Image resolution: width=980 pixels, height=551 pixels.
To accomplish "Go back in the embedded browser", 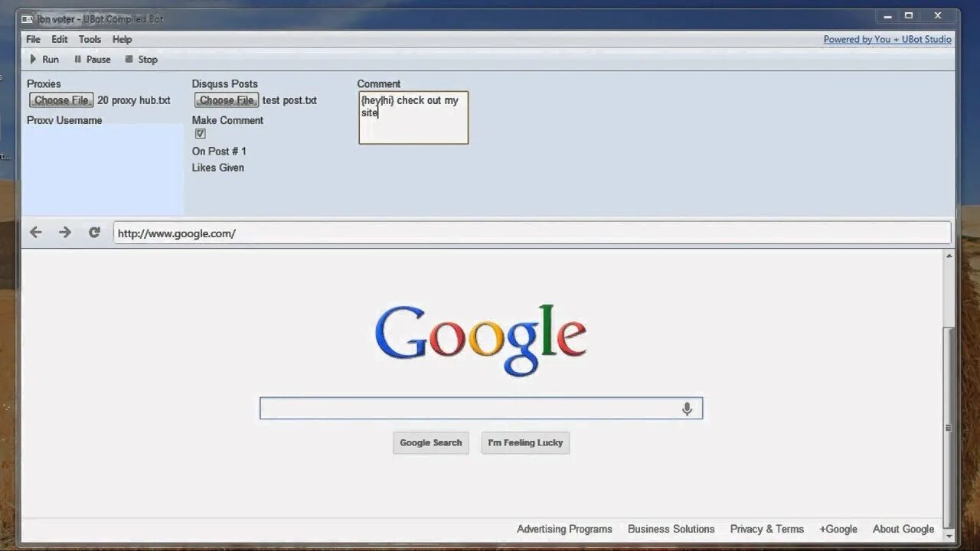I will [36, 233].
